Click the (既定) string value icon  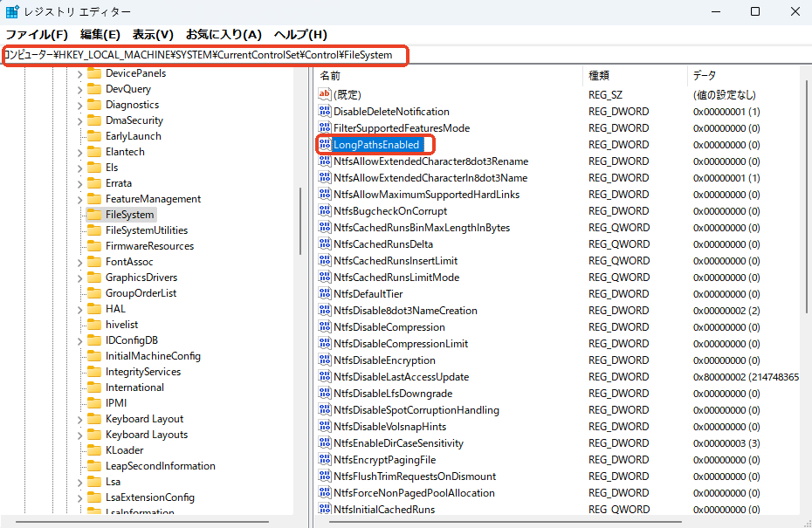325,94
